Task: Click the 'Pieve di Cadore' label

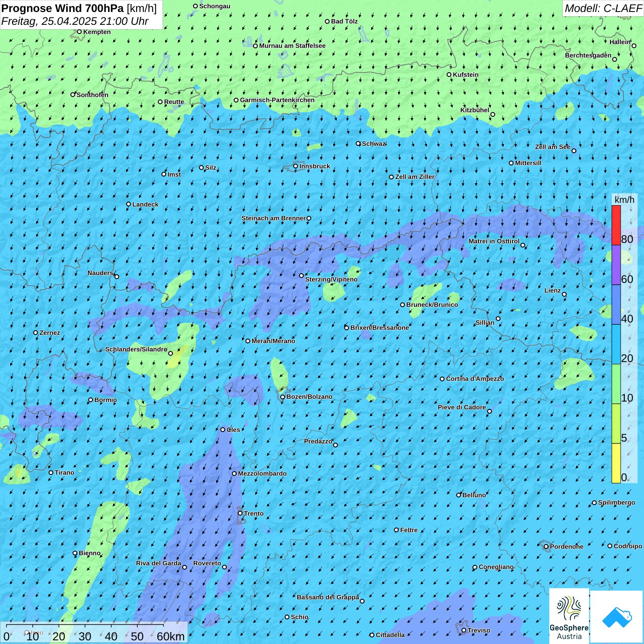Action: click(462, 407)
